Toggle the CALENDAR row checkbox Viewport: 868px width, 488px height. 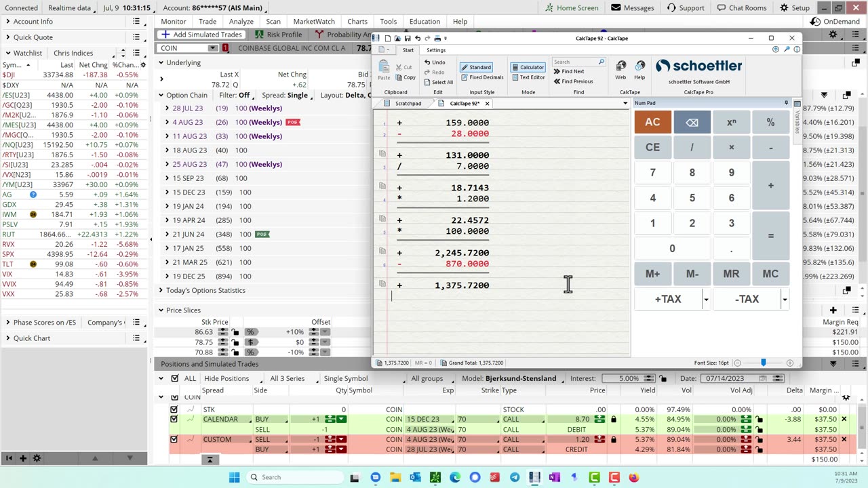(x=174, y=419)
